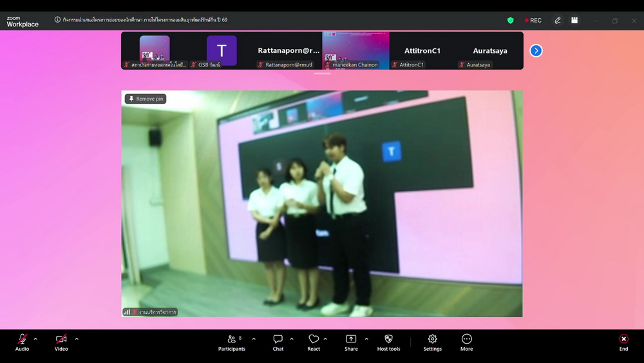Start screen sharing with the Share button
The width and height of the screenshot is (644, 363).
pos(351,342)
